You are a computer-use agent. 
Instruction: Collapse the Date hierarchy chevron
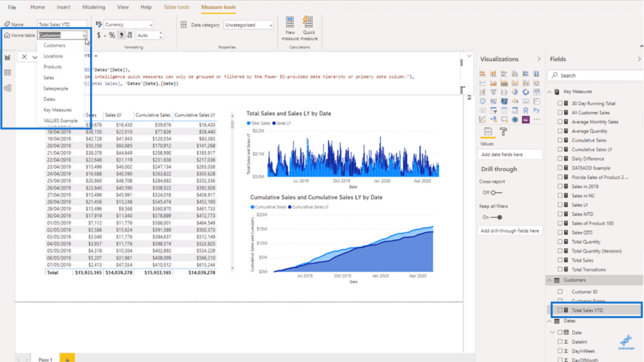pyautogui.click(x=553, y=332)
